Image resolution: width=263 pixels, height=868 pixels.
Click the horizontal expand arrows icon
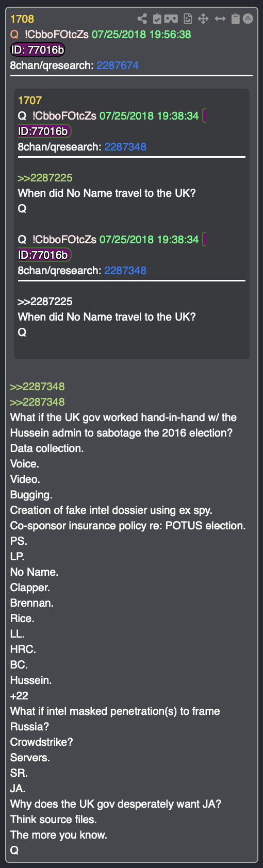[220, 19]
